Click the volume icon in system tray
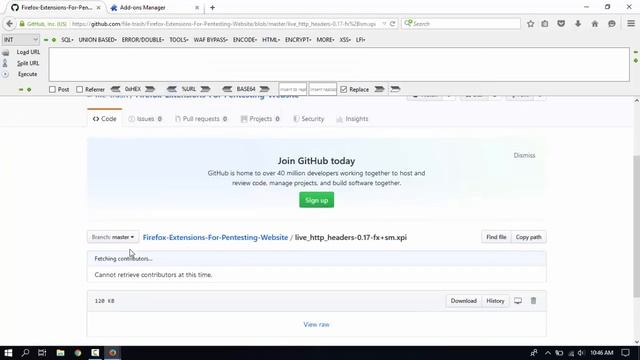Viewport: 640px width, 360px height. (x=581, y=353)
